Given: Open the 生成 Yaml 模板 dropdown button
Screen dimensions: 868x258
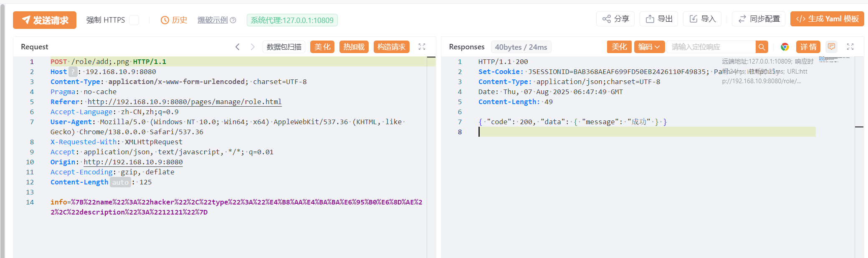Looking at the screenshot, I should (827, 19).
